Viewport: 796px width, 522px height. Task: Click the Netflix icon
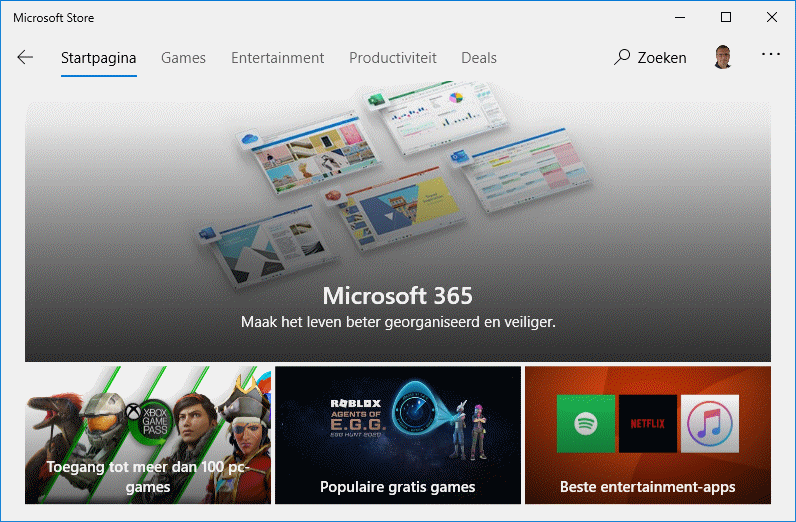(x=648, y=423)
